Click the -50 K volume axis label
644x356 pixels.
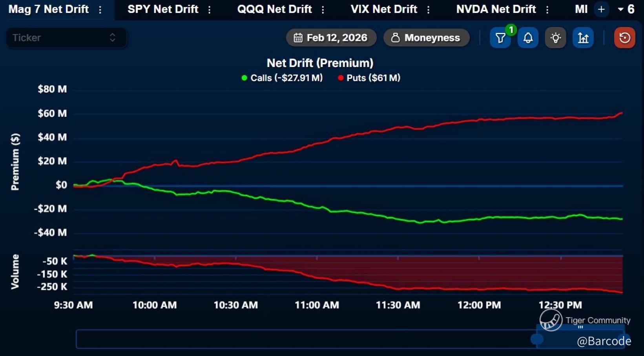click(x=55, y=262)
